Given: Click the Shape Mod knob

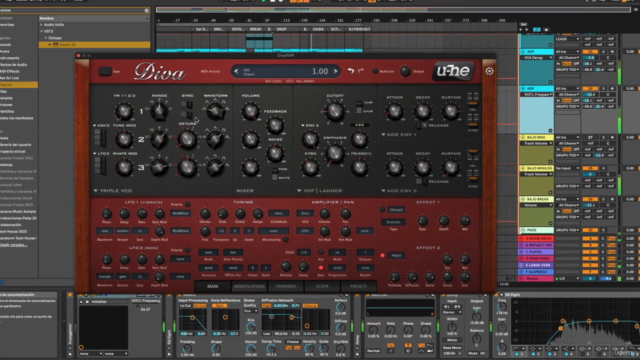Looking at the screenshot, I should (124, 167).
